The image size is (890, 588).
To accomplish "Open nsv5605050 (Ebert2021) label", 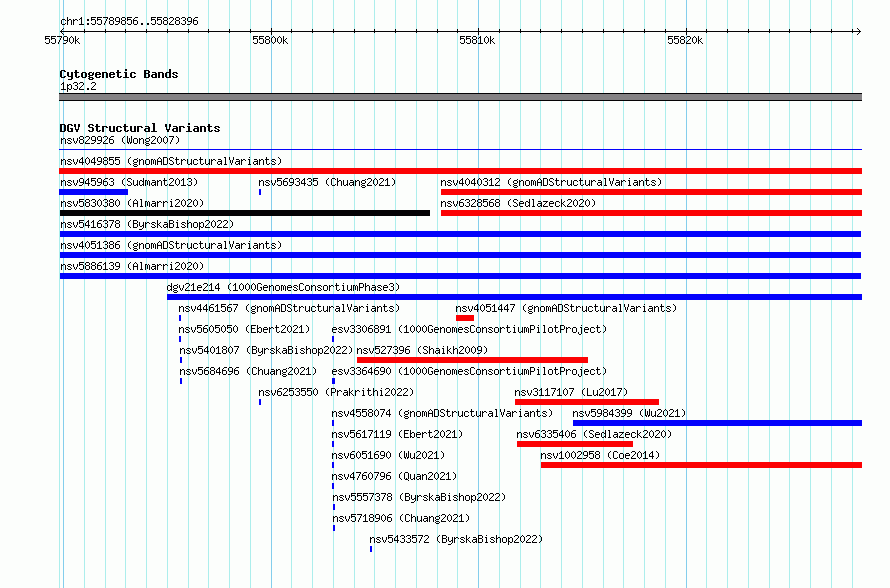I will [x=244, y=329].
